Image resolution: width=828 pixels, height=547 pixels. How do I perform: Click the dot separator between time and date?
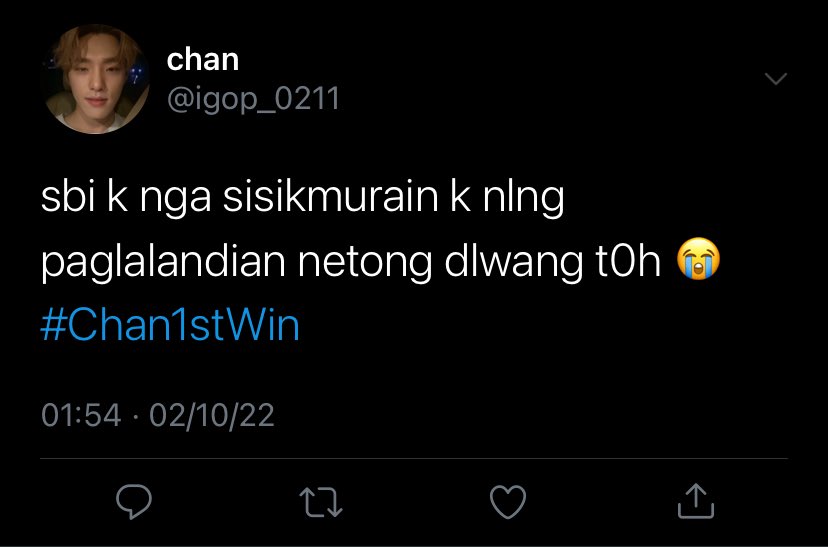pos(136,416)
